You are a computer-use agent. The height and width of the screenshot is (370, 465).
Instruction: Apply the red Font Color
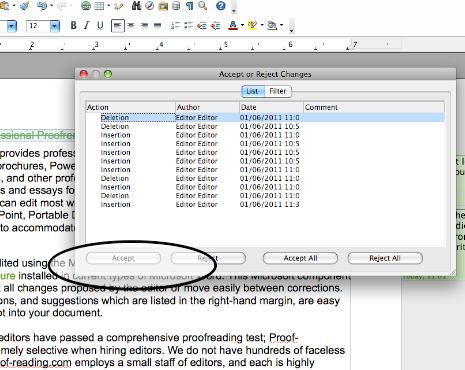(233, 25)
